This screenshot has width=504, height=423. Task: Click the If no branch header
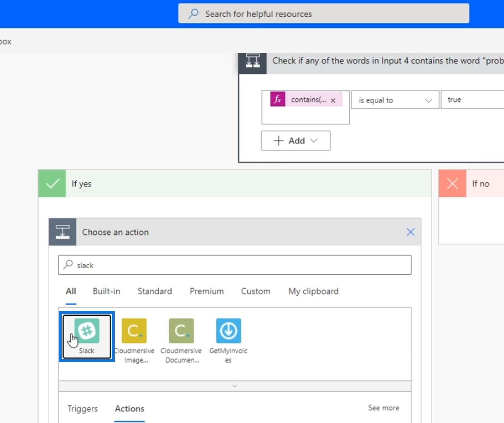[471, 183]
